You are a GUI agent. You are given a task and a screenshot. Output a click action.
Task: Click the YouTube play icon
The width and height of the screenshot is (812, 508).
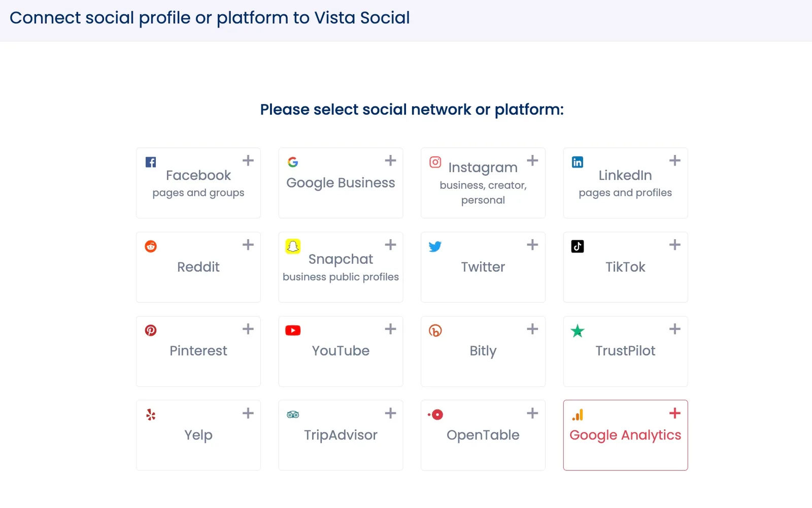pos(293,330)
